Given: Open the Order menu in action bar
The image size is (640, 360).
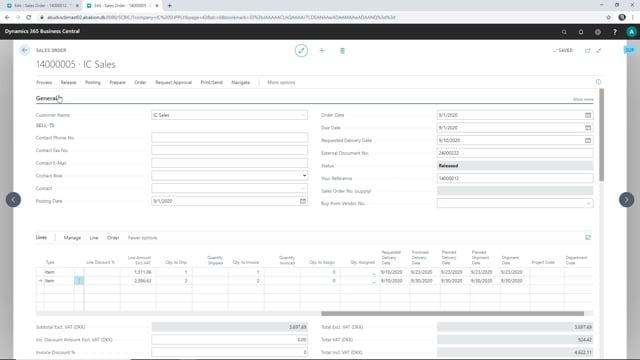Looking at the screenshot, I should [140, 82].
